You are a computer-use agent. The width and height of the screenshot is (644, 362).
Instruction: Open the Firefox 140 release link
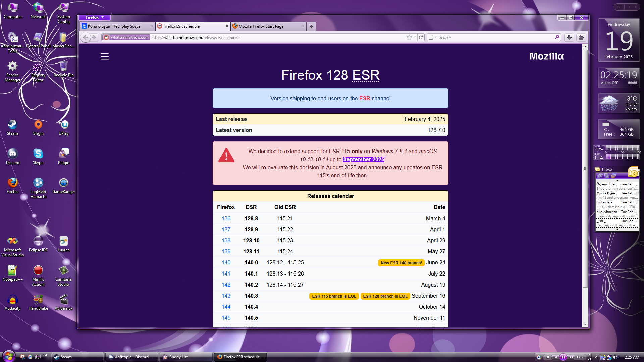[x=226, y=262]
